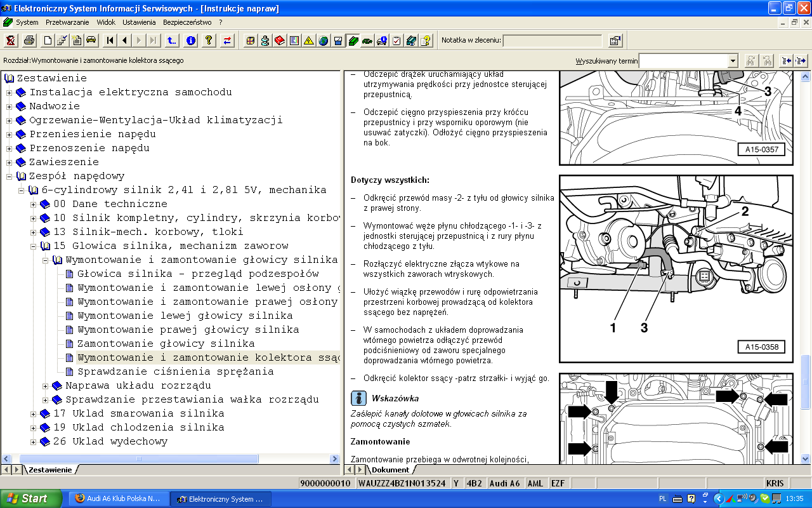Click the printer icon in the toolbar
This screenshot has height=508, width=812.
coord(29,41)
